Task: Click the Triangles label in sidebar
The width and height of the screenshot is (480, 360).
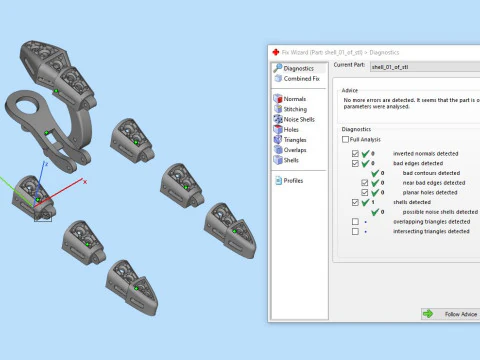Action: point(295,140)
